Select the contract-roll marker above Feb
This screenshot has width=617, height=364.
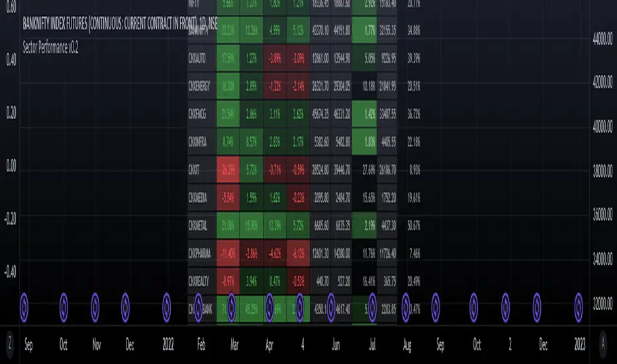click(x=199, y=307)
